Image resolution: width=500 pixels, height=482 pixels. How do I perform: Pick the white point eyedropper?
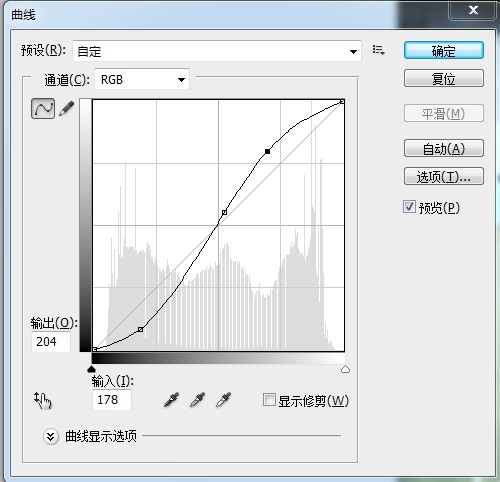tap(224, 400)
